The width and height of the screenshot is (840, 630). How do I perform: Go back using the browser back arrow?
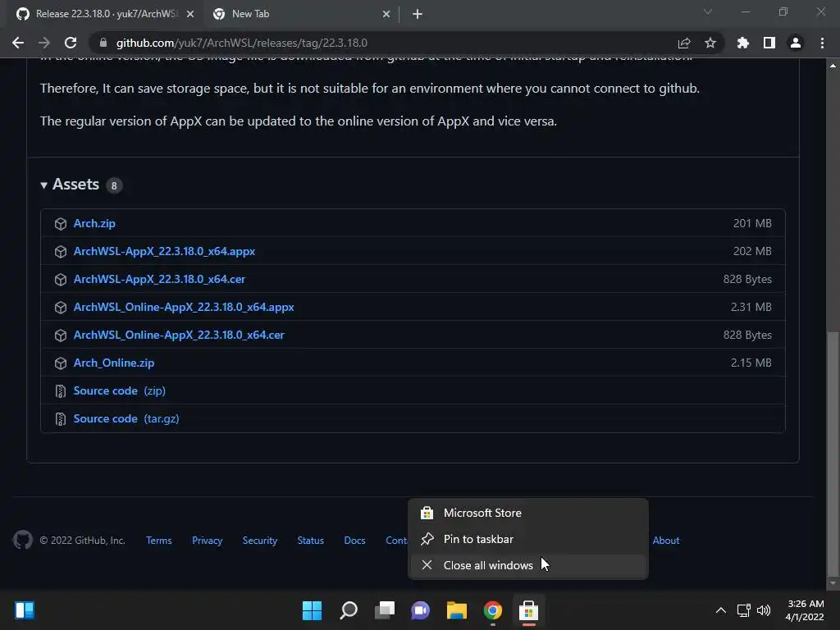[x=18, y=43]
